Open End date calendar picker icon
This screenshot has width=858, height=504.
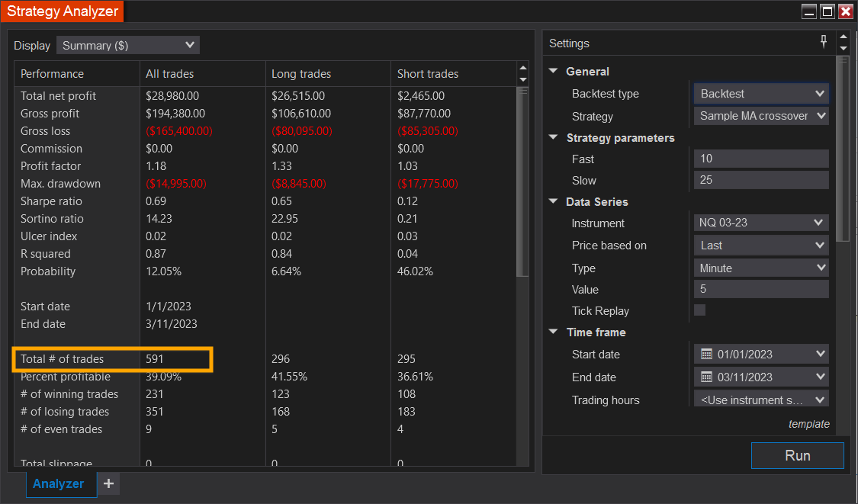tap(706, 377)
